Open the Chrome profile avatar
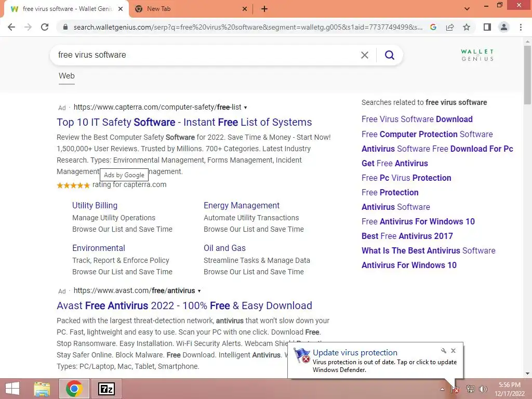 coord(504,27)
